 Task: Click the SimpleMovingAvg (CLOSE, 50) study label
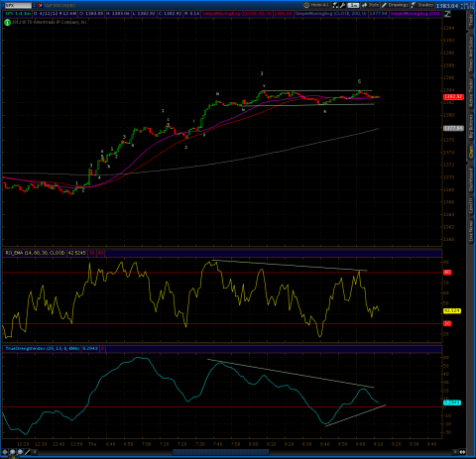pyautogui.click(x=237, y=14)
